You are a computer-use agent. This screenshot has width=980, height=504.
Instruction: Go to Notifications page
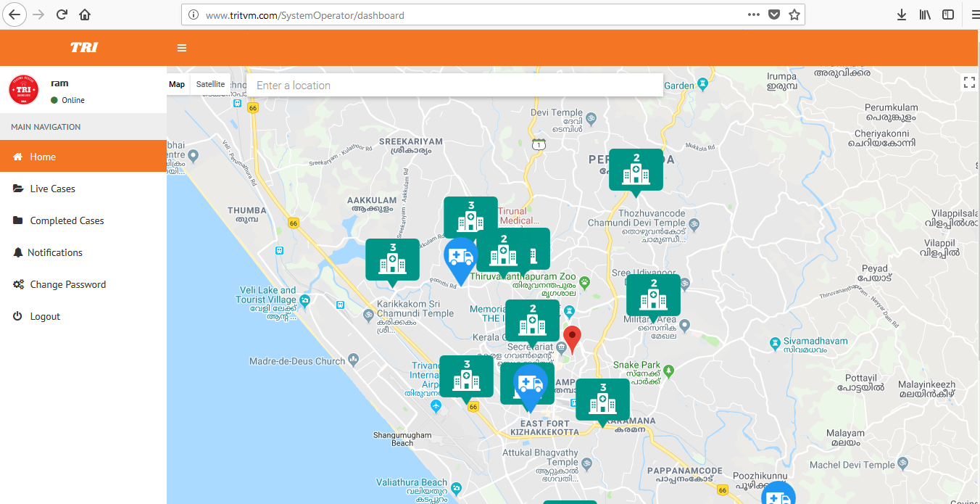click(55, 252)
